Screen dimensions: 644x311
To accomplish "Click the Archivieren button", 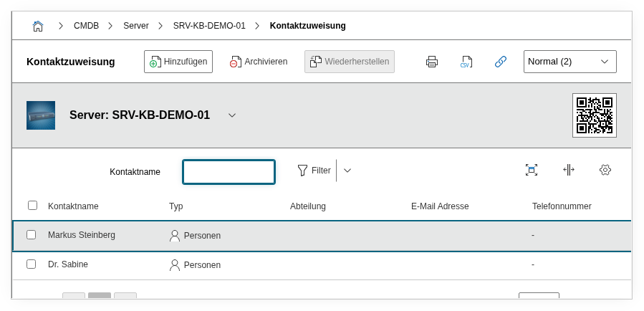I will 259,62.
